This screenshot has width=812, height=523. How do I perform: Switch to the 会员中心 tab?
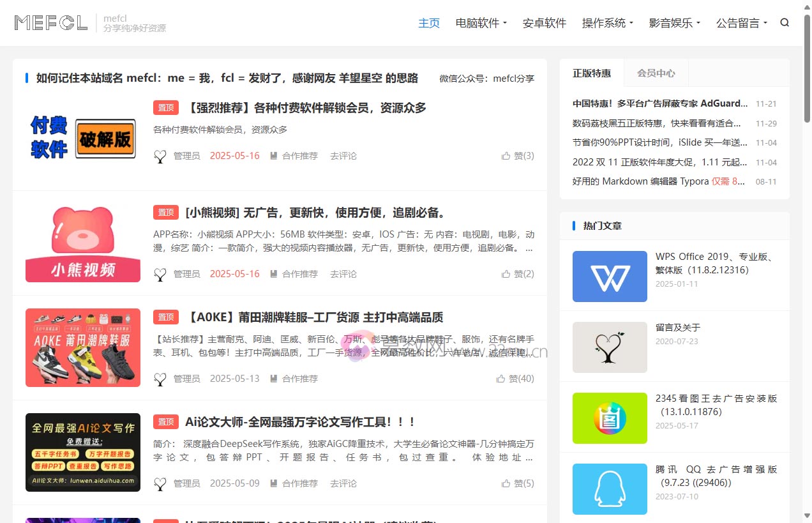click(656, 73)
